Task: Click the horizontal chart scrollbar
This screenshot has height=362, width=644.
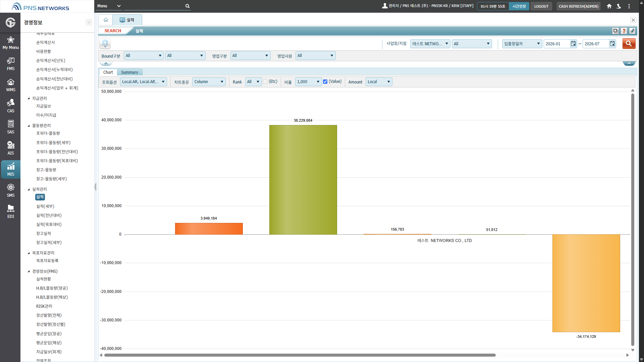Action: (x=300, y=355)
